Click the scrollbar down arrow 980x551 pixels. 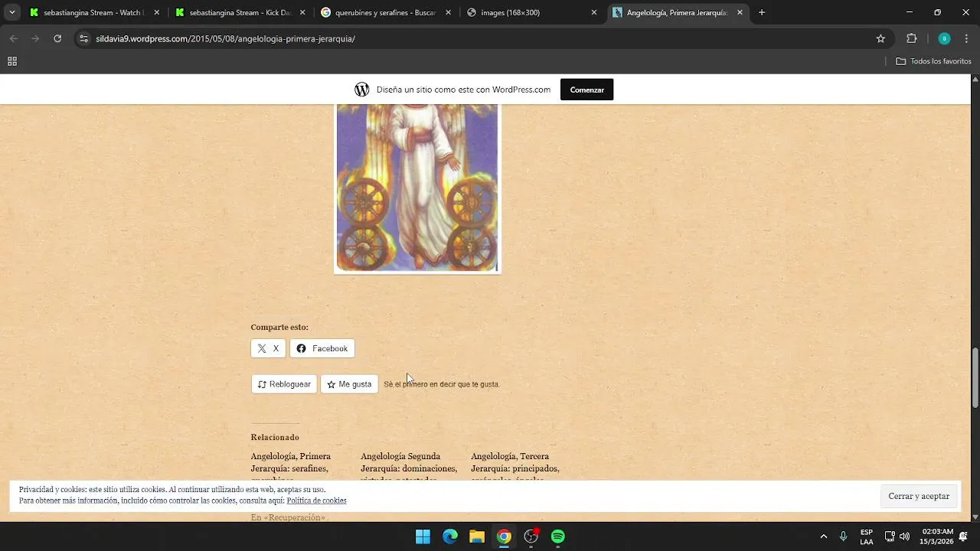pyautogui.click(x=975, y=517)
